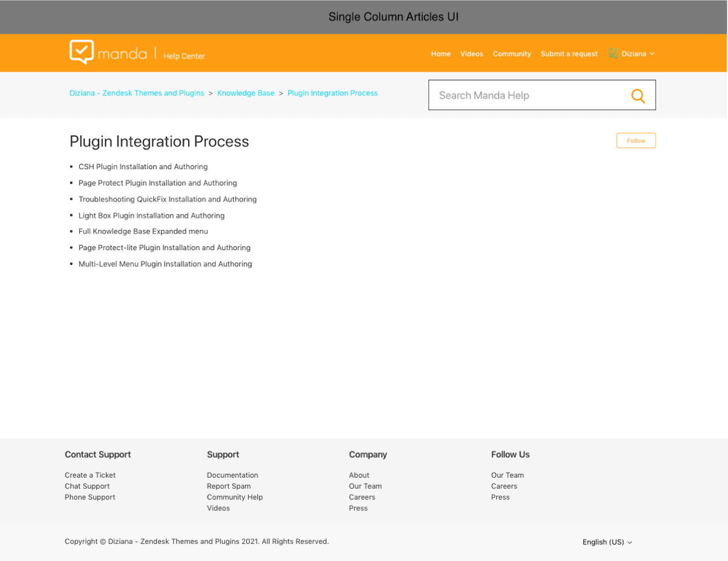Screen dimensions: 728x561
Task: Click the Single Column Articles UI title
Action: click(x=393, y=16)
